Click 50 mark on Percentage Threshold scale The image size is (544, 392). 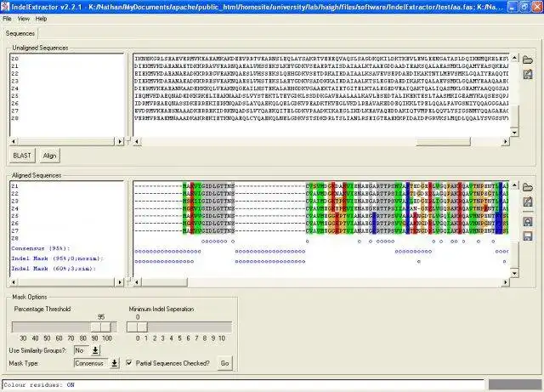point(47,338)
